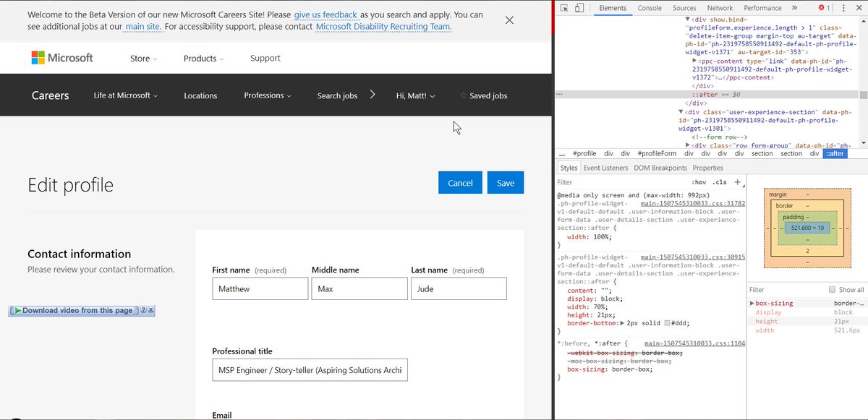Open the Performance tab
This screenshot has height=420, width=868.
pyautogui.click(x=762, y=8)
